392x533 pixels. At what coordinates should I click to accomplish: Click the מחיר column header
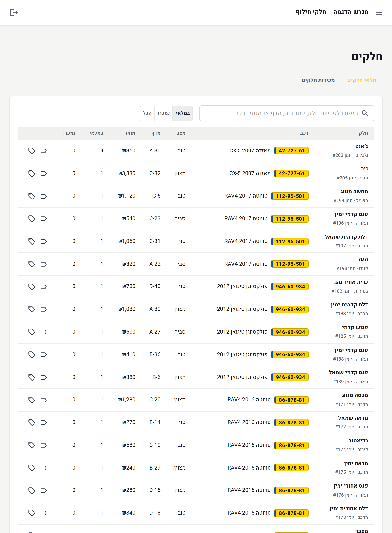pos(130,133)
